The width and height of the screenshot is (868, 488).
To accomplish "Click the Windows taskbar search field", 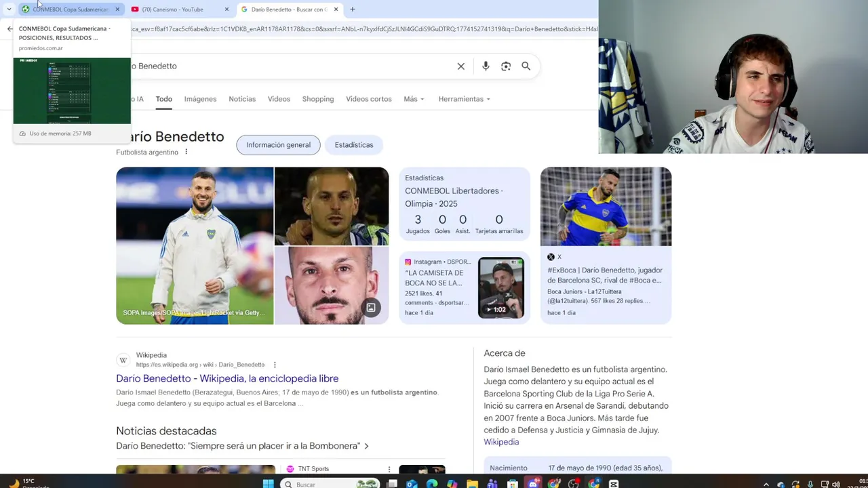I will [x=331, y=484].
